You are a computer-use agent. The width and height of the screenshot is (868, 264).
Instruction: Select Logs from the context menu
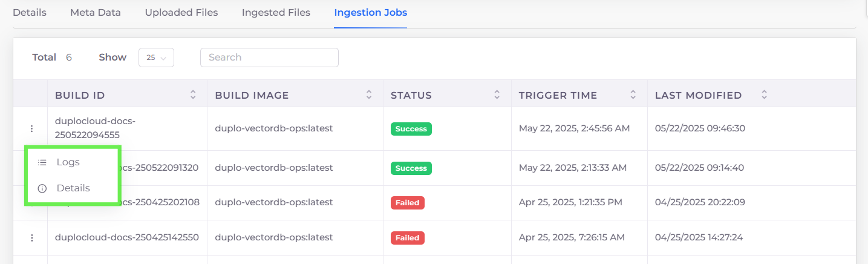(x=68, y=162)
